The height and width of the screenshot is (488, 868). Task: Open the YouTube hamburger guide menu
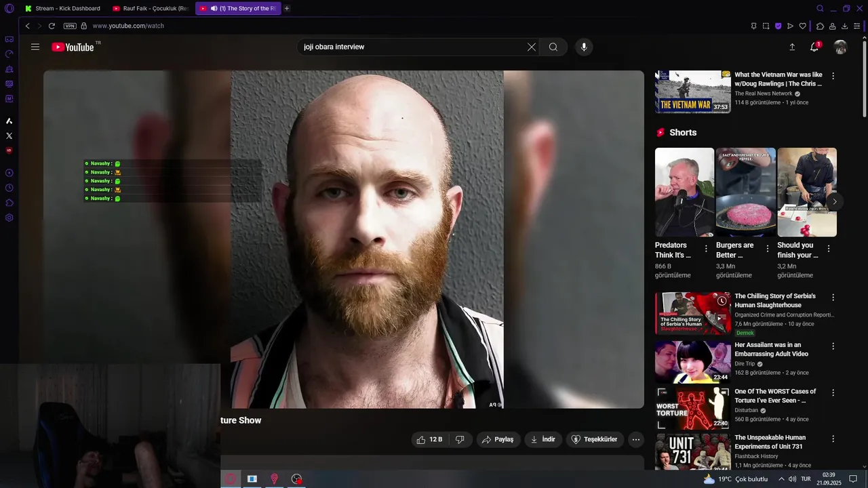coord(35,47)
